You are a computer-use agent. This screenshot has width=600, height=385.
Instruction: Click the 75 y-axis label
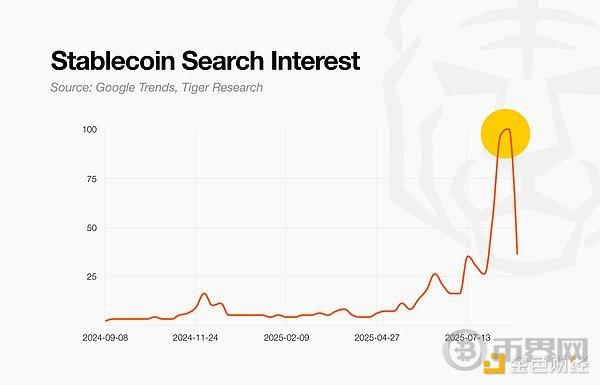click(91, 179)
